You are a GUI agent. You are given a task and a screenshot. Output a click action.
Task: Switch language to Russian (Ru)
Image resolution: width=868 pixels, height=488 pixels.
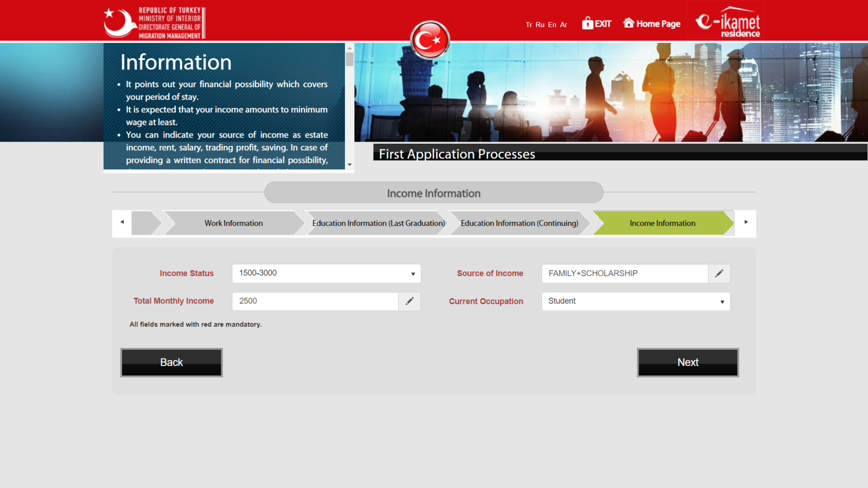540,25
